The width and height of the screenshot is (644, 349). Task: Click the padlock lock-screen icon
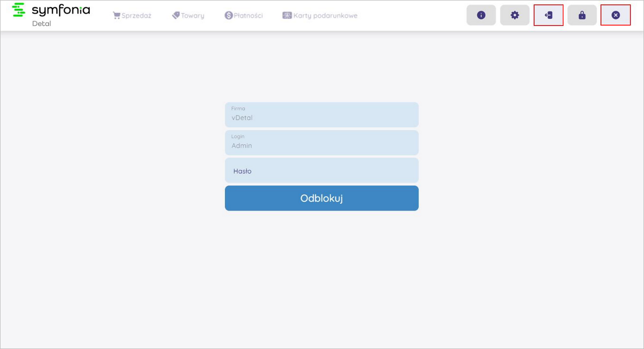(x=582, y=15)
